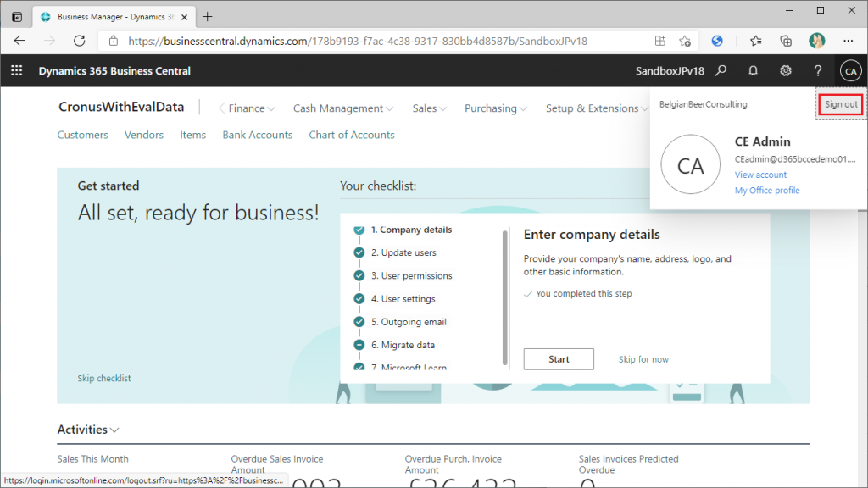Click the Start button
Screen dimensions: 868x488
559,359
